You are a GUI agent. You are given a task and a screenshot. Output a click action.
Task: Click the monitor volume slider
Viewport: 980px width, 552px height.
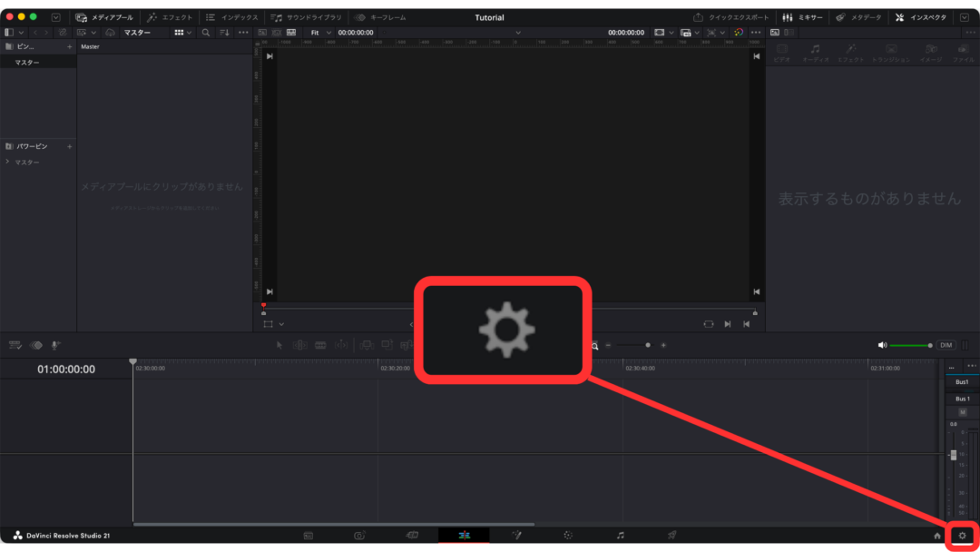[x=911, y=345]
